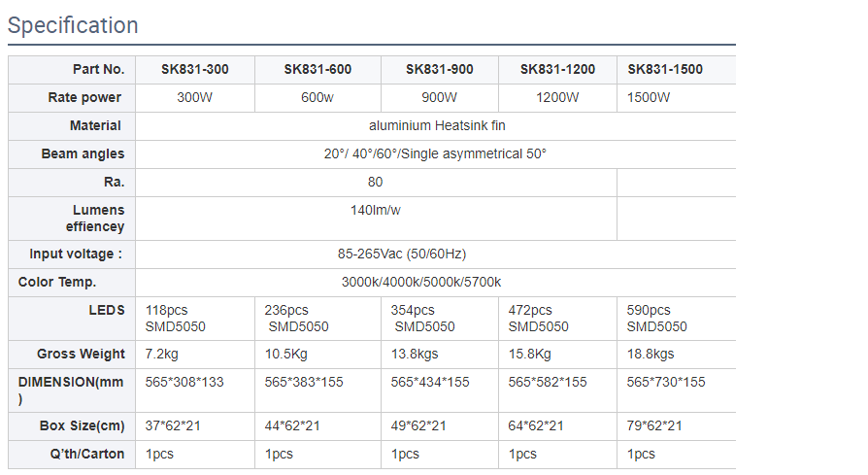Click the 590pcs LEDs cell
Screen dimensions: 868x475
click(x=656, y=318)
